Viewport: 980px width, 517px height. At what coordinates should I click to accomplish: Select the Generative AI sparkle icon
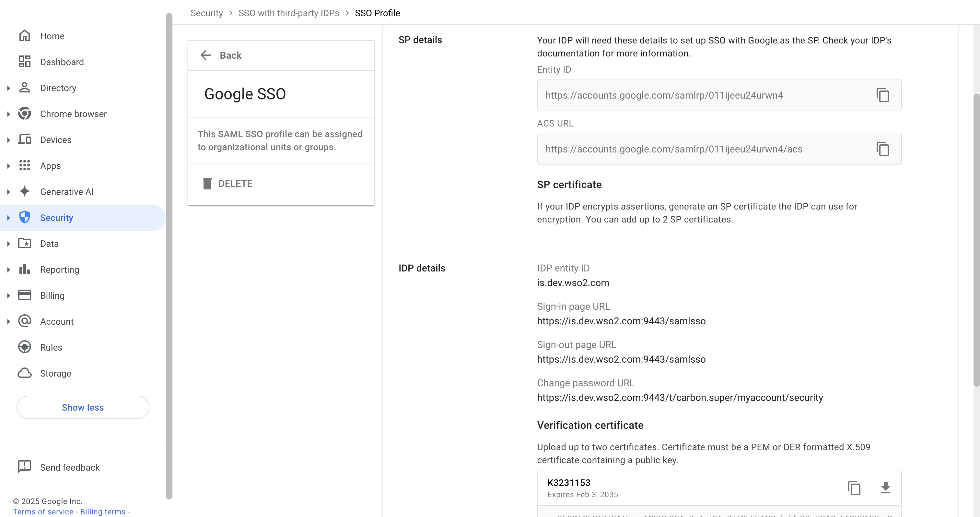point(24,191)
